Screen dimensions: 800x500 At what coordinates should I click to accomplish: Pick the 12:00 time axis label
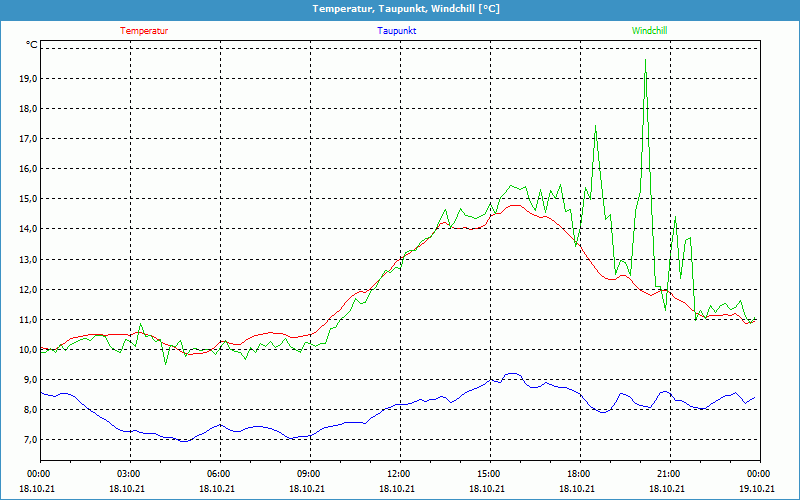(x=398, y=474)
